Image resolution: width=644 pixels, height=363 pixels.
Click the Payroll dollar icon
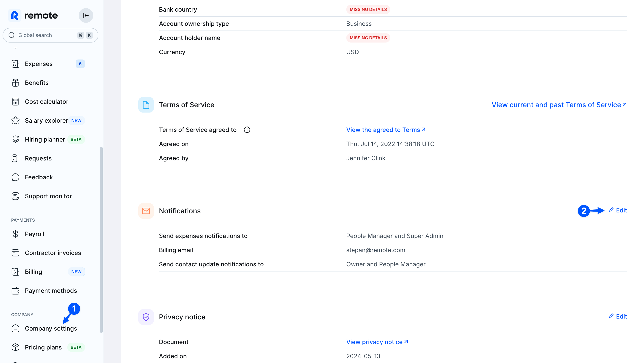tap(15, 234)
